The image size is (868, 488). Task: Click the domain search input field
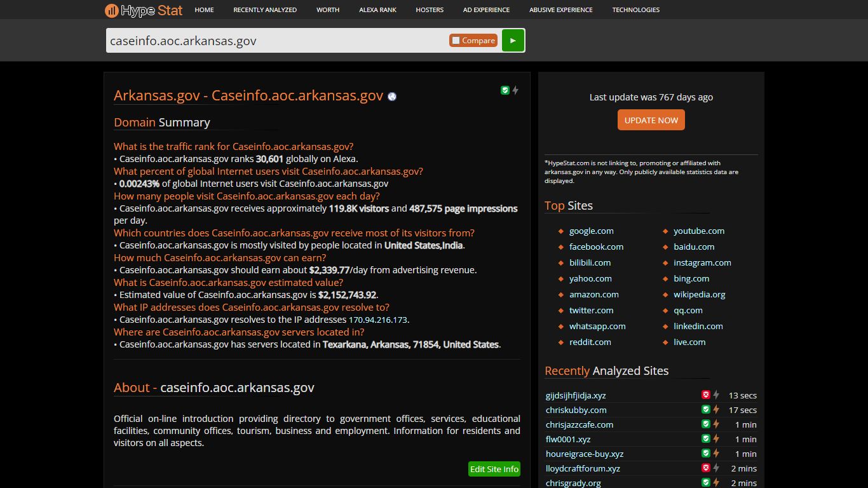[x=278, y=41]
